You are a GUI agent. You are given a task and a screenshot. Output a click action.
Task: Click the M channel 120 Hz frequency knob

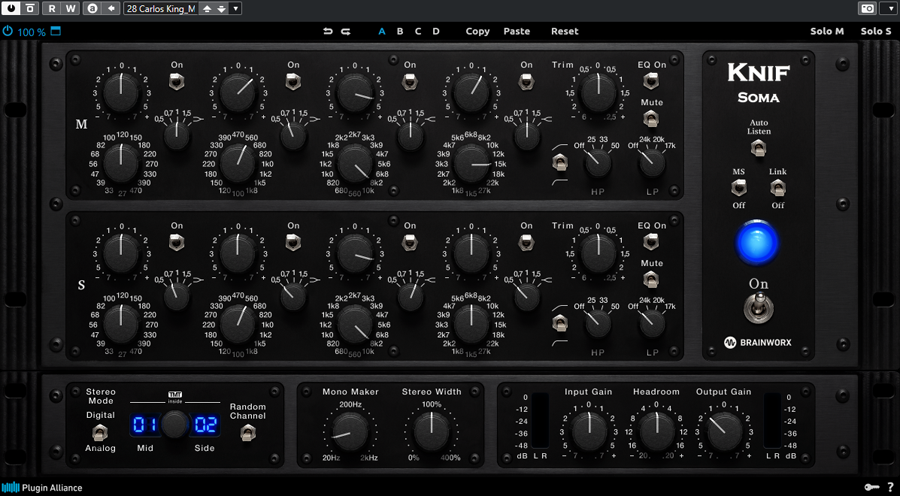point(121,163)
